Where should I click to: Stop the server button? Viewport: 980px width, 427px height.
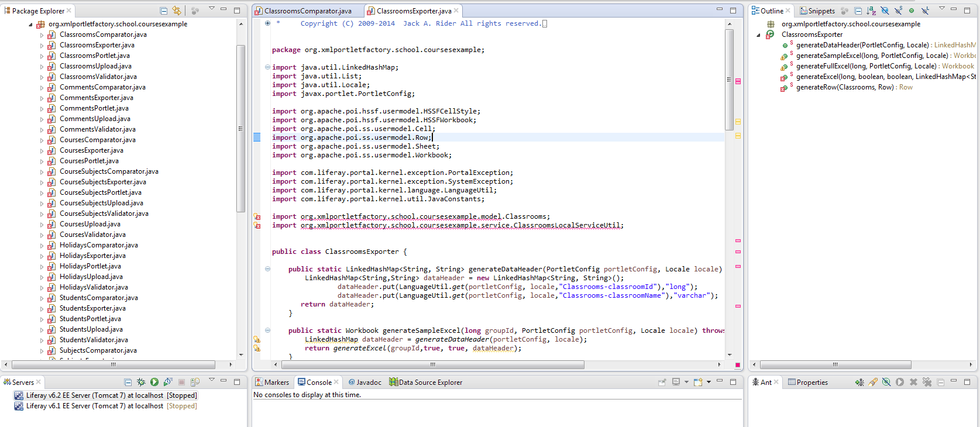click(181, 382)
